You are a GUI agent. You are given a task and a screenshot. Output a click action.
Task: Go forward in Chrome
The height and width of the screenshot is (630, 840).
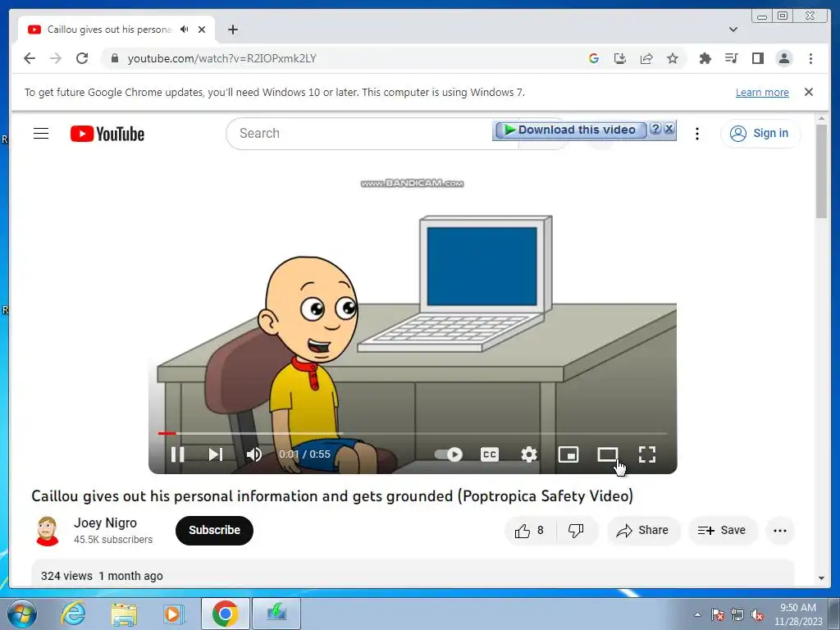56,58
